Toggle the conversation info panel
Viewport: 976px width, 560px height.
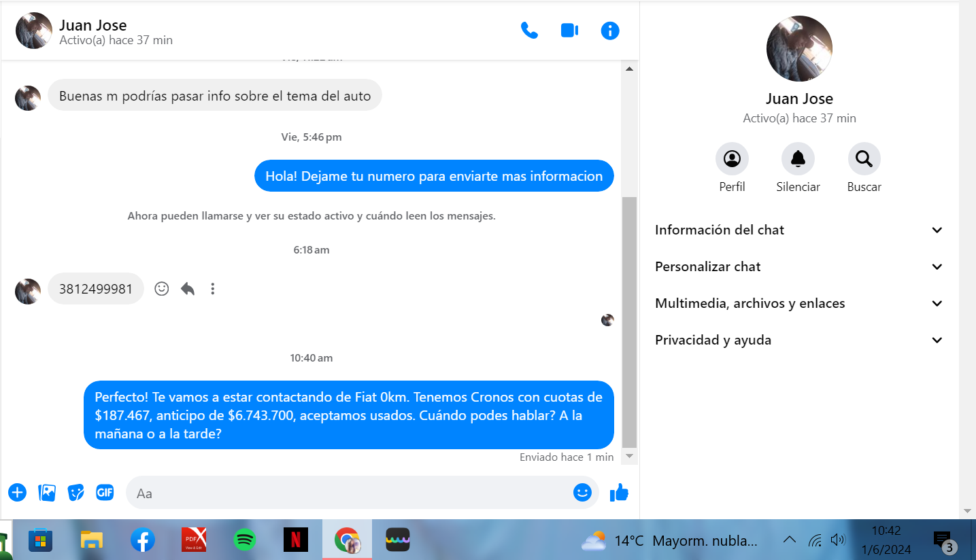[610, 31]
